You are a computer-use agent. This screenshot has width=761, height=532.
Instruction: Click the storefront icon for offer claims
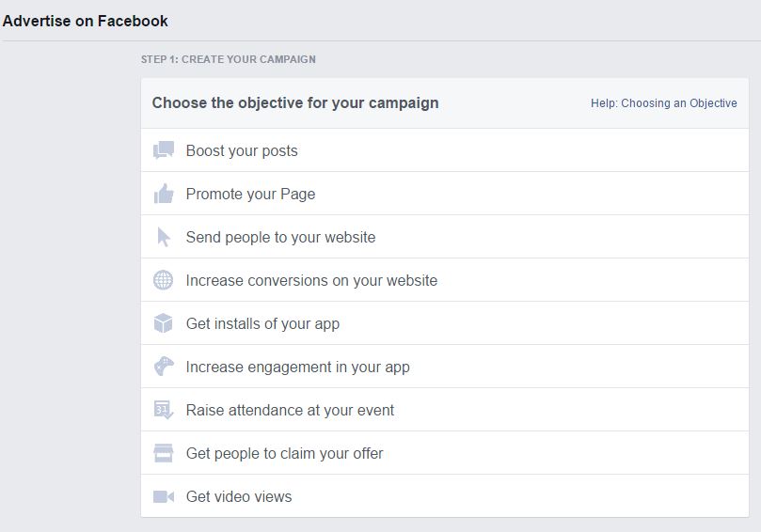[x=164, y=453]
